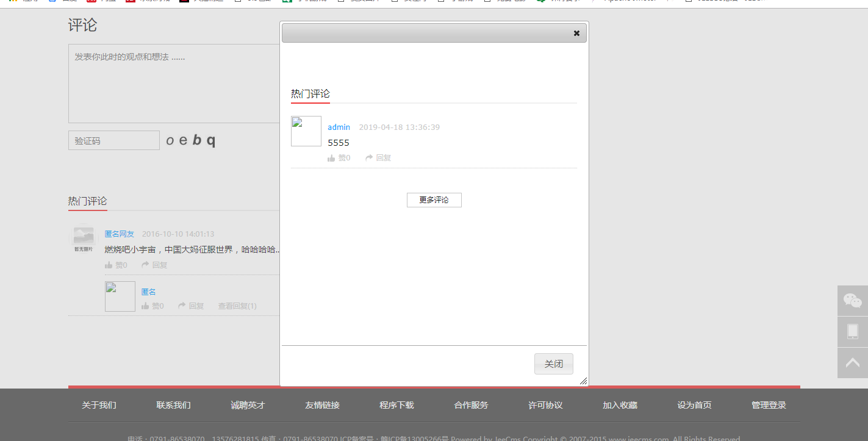Select the 2019-04-18 13:36:39 timestamp
The image size is (868, 441).
tap(399, 127)
